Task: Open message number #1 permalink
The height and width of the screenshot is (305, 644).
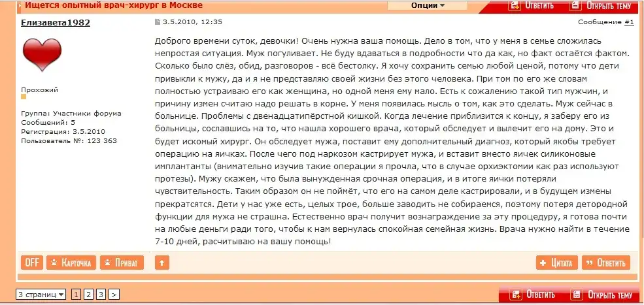Action: pos(629,22)
